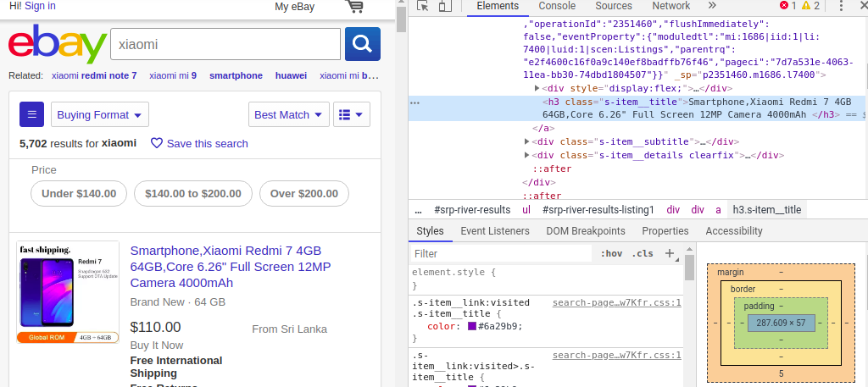The width and height of the screenshot is (868, 387).
Task: Open the Event Listeners sub-tab
Action: pos(495,231)
